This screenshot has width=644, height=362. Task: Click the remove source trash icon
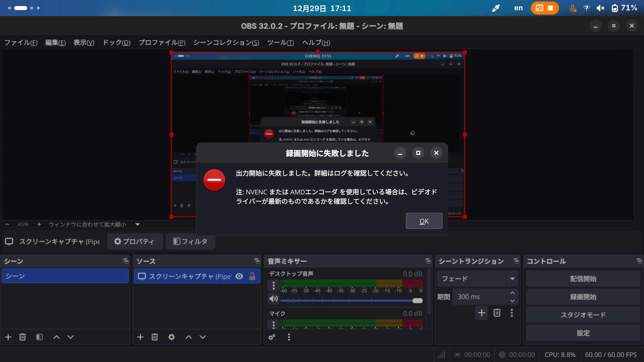click(x=155, y=337)
